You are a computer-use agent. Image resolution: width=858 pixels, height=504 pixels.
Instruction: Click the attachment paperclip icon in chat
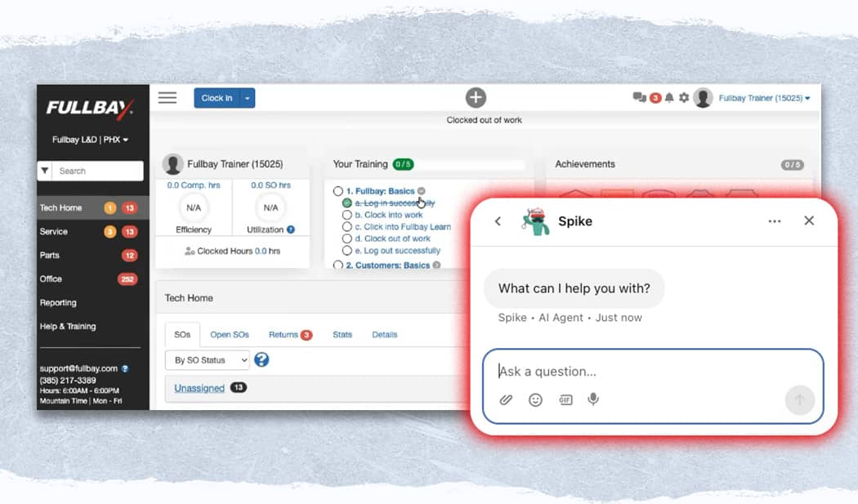506,400
